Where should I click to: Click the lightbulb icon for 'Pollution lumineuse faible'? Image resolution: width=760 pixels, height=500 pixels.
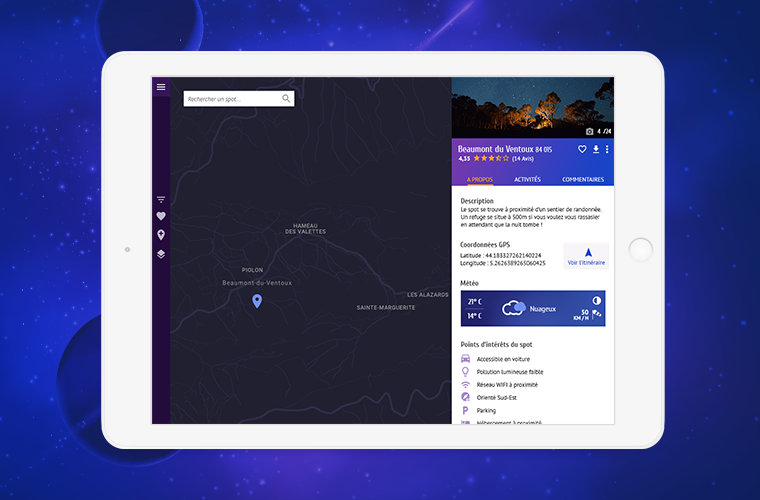pyautogui.click(x=465, y=372)
